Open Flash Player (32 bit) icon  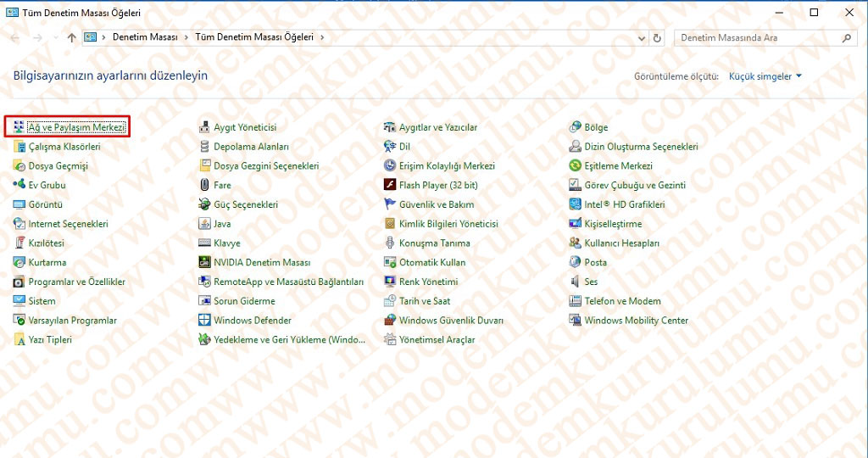click(x=390, y=185)
